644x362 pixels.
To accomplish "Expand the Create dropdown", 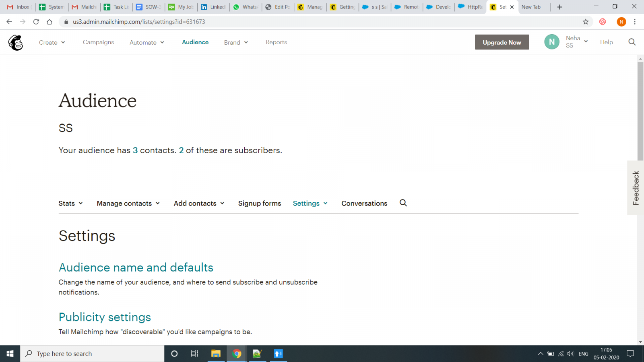I will tap(52, 42).
